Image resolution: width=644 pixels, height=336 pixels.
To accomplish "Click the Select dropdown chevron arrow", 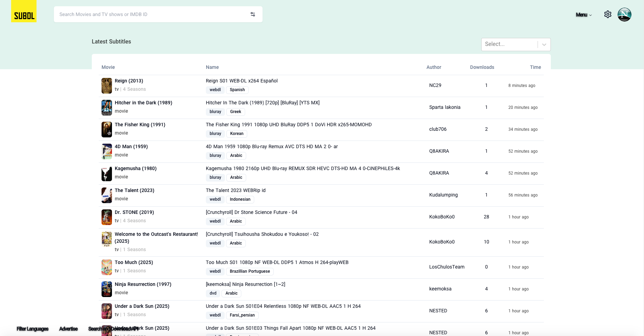I will [x=544, y=45].
